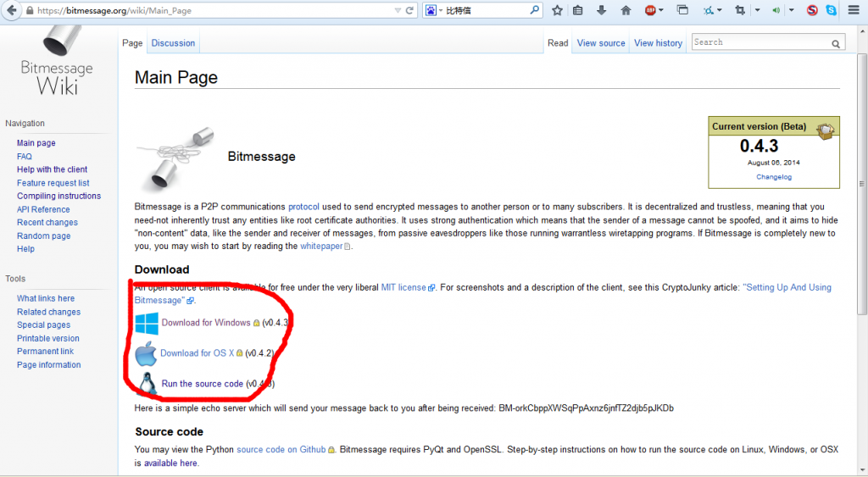Toggle the green speaker sound icon
Image resolution: width=868 pixels, height=477 pixels.
pos(776,10)
